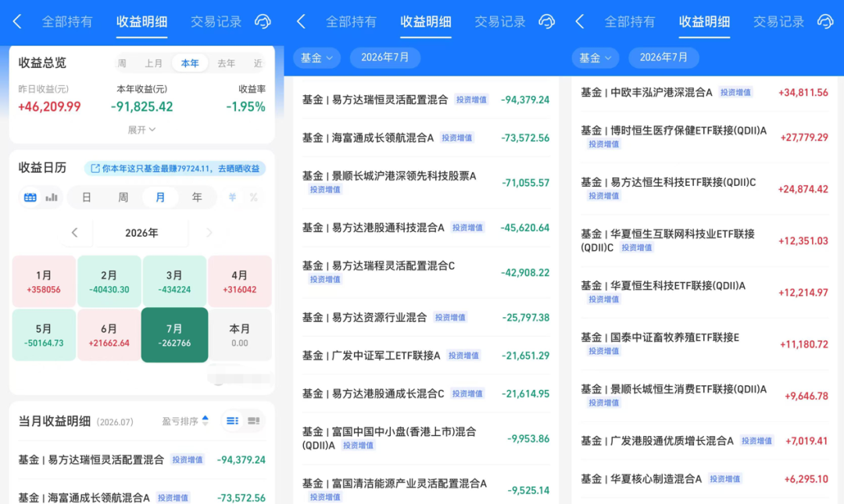Open 易方达港股通科技混合A row
The width and height of the screenshot is (844, 504).
tap(425, 227)
